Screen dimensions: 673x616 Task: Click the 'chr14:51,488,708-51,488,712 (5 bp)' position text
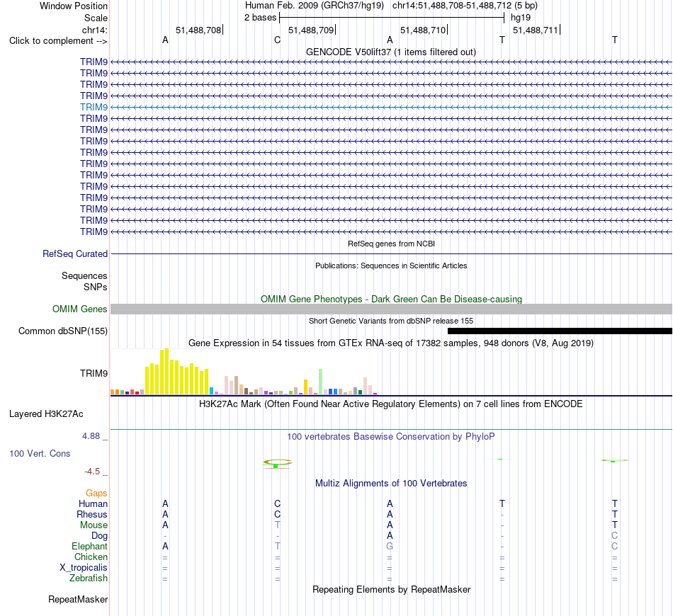465,6
